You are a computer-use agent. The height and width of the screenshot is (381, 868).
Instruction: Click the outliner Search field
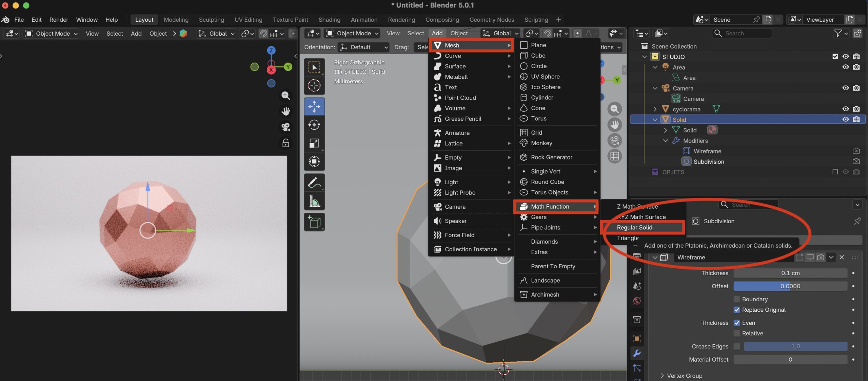point(742,33)
